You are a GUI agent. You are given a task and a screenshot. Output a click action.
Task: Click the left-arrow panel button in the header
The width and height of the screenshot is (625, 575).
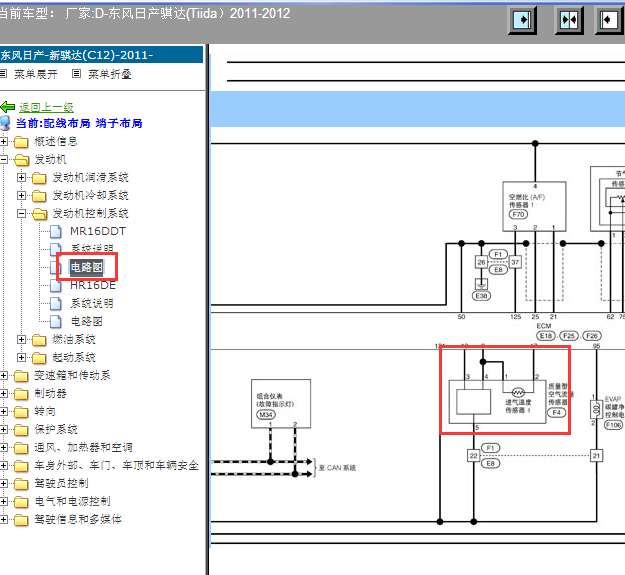pyautogui.click(x=610, y=20)
